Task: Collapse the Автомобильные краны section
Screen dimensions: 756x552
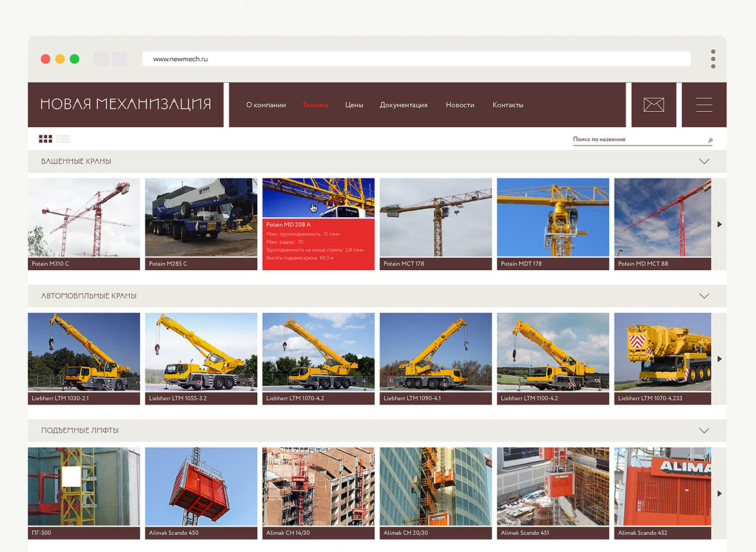Action: pyautogui.click(x=704, y=296)
